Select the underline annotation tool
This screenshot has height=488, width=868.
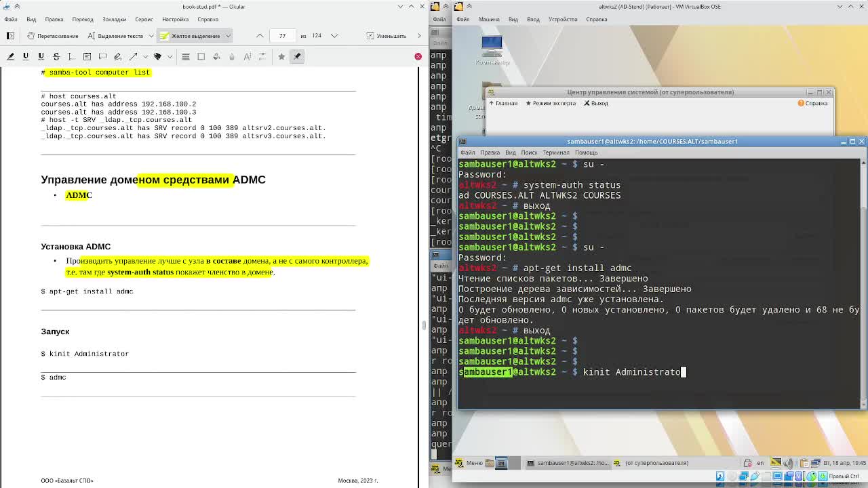tap(26, 56)
